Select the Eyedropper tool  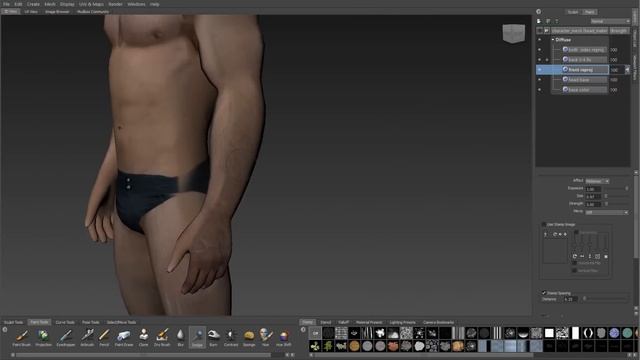pos(65,337)
